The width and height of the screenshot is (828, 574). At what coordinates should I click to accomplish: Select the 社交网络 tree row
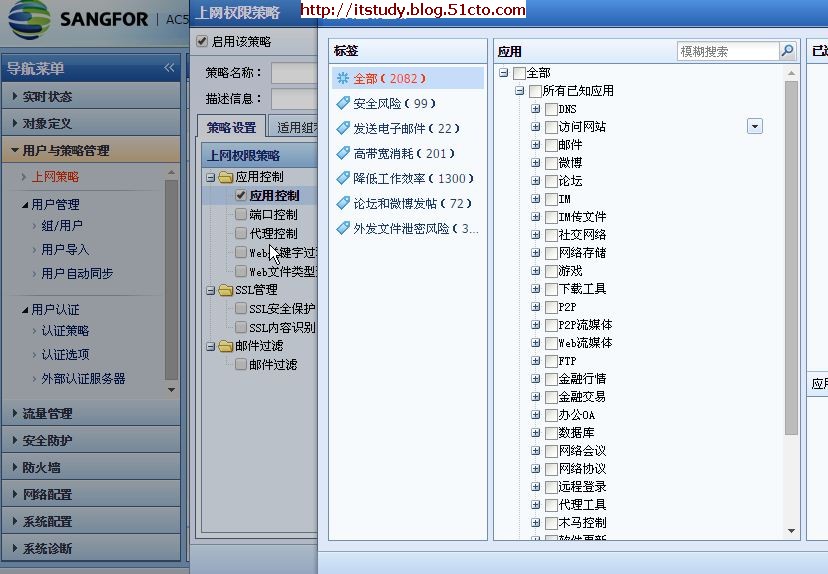[x=582, y=234]
